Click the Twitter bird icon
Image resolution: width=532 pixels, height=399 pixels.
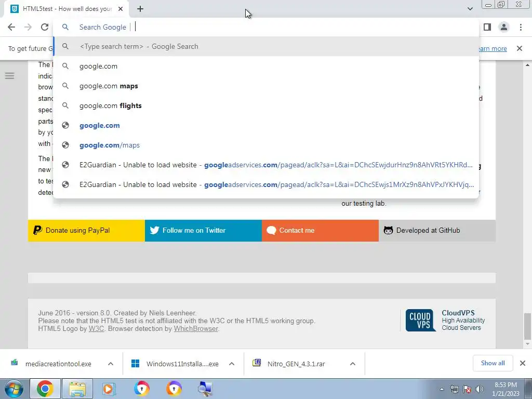[x=154, y=230]
